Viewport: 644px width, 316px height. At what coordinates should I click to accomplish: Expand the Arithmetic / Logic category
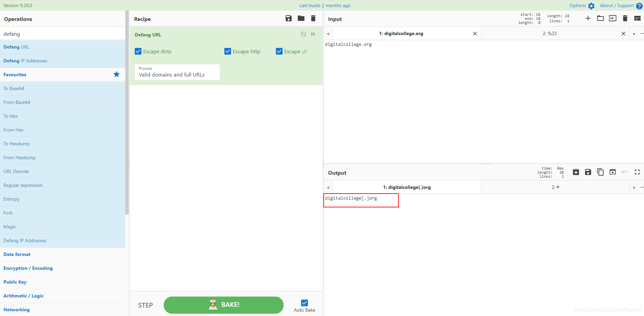point(63,296)
